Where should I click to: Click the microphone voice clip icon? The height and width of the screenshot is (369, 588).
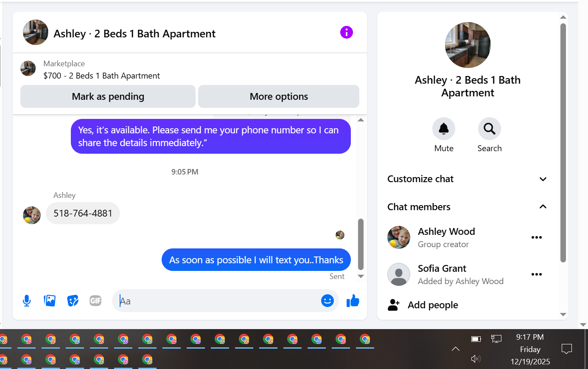27,301
